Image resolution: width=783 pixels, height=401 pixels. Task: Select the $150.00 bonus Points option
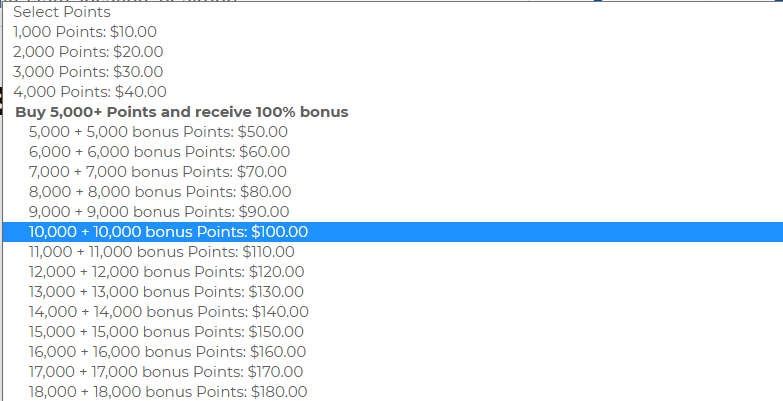[x=167, y=332]
